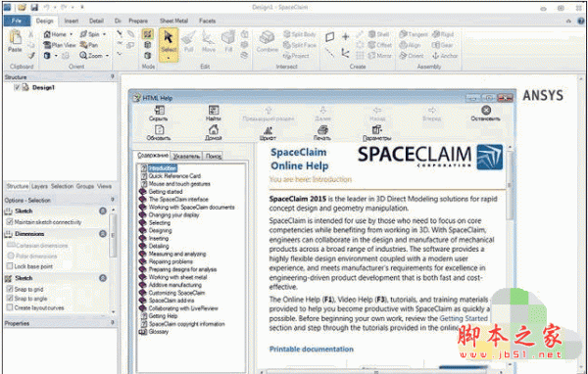Select the Polar dimensions radio button
This screenshot has width=588, height=374.
pyautogui.click(x=11, y=256)
